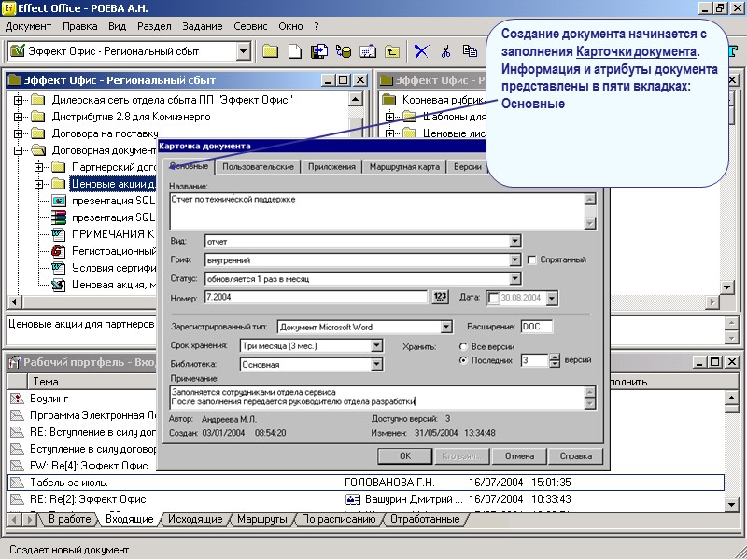This screenshot has width=747, height=560.
Task: Click the contact card icon beside Вашурин Дмитрий
Action: [353, 499]
